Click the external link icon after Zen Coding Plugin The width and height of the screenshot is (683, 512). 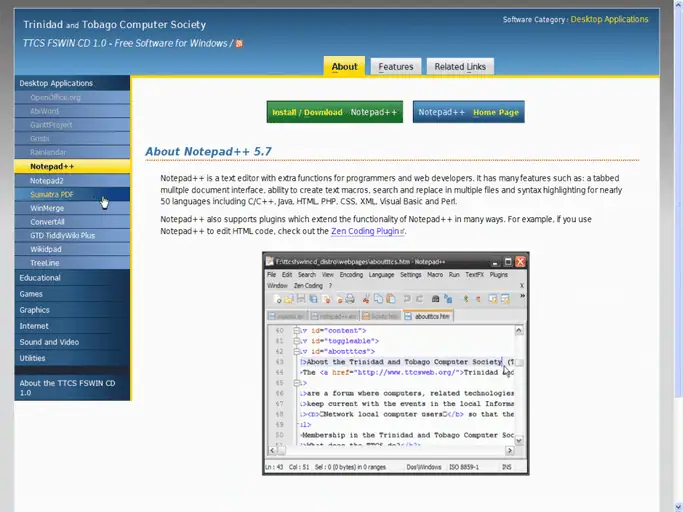403,231
